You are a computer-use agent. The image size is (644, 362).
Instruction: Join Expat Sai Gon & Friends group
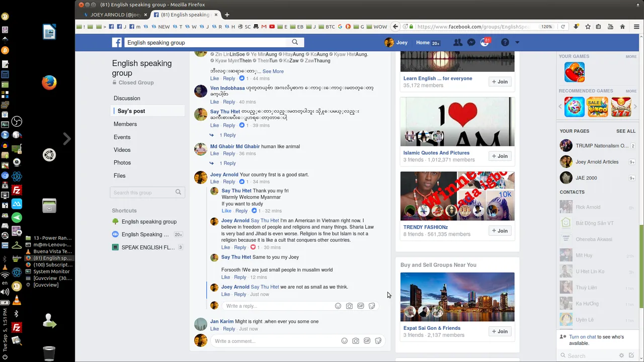click(500, 331)
